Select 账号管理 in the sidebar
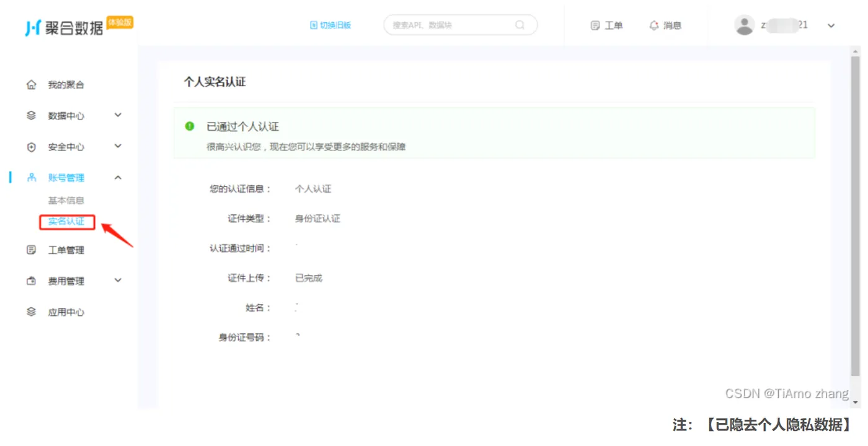The image size is (868, 446). click(66, 178)
